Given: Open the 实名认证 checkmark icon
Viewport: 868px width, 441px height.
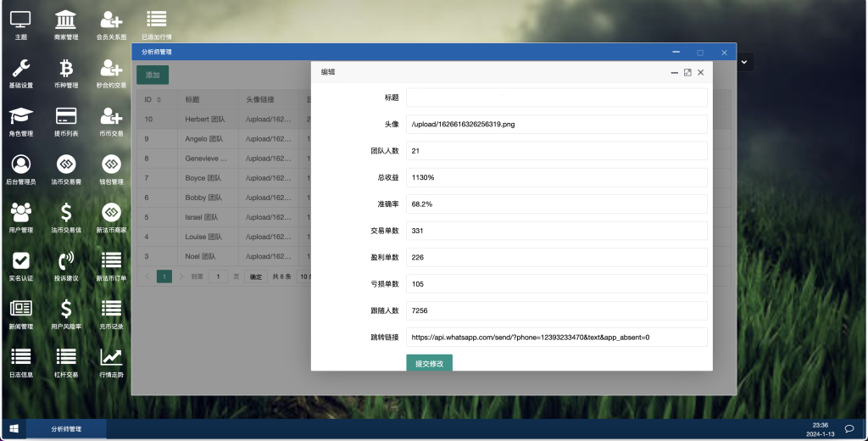Looking at the screenshot, I should 21,261.
